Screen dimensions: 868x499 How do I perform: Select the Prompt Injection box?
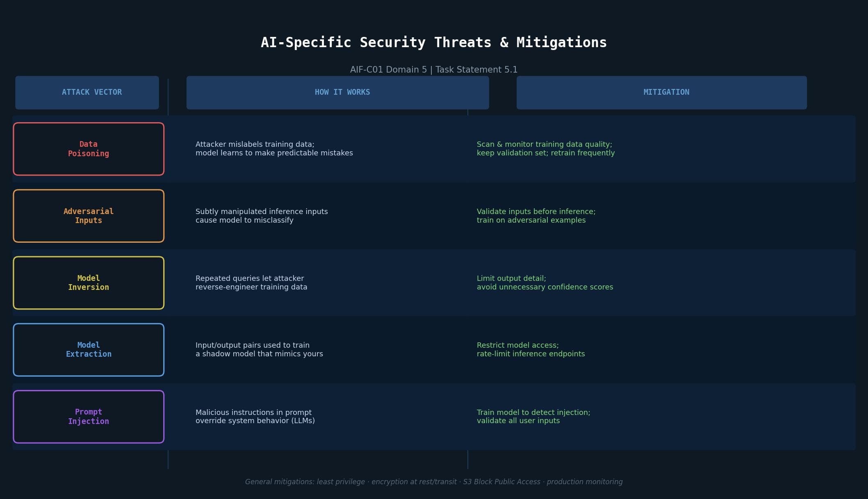point(89,417)
